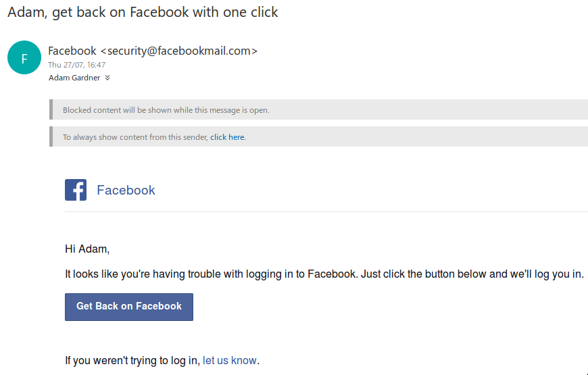Expand recipient details with double chevron

[107, 78]
